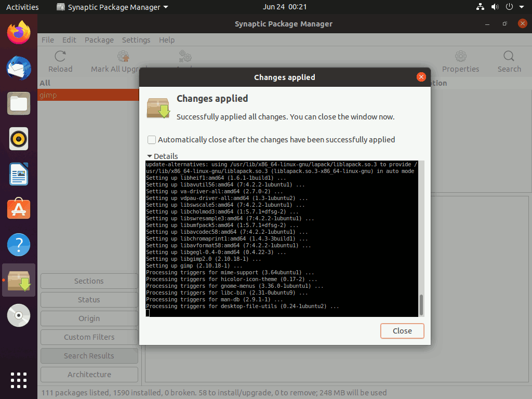Open Synaptic Package Manager app menu dropdown
Image resolution: width=532 pixels, height=399 pixels.
click(x=112, y=7)
